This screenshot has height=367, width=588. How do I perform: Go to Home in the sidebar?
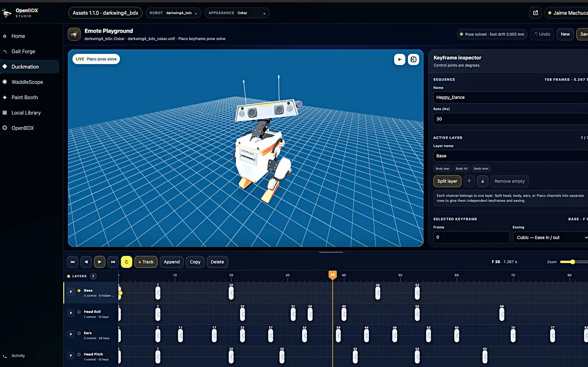pos(29,36)
